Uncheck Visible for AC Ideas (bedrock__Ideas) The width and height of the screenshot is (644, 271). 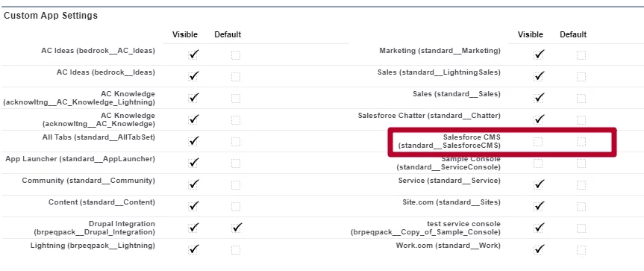193,77
